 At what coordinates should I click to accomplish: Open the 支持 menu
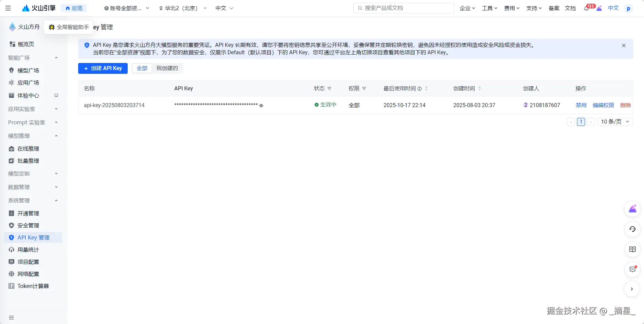[534, 8]
